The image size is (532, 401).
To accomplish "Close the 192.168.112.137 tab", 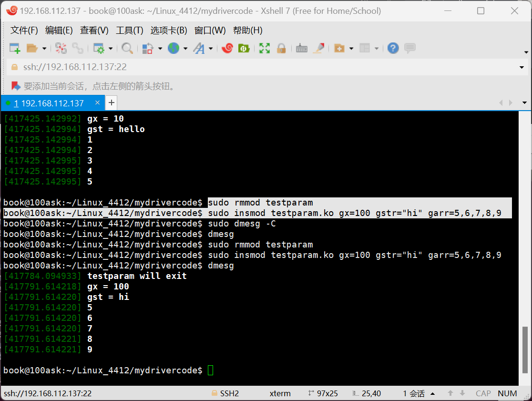I will (x=98, y=103).
